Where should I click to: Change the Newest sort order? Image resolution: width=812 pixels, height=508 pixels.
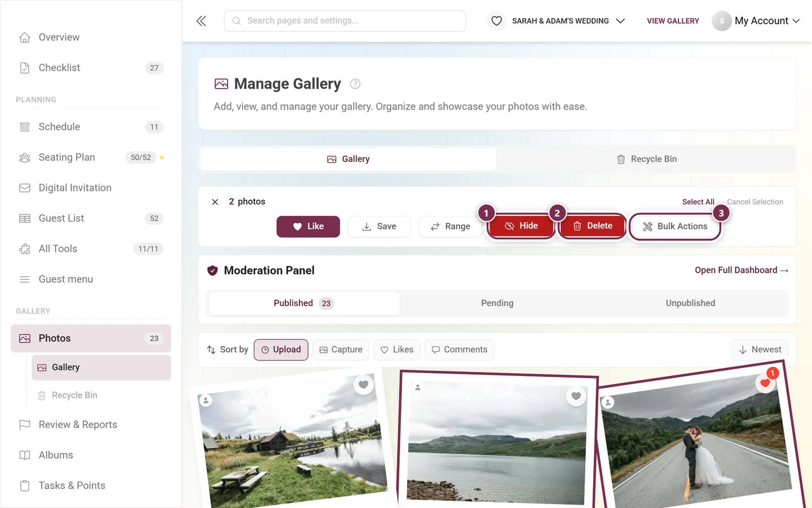point(760,350)
